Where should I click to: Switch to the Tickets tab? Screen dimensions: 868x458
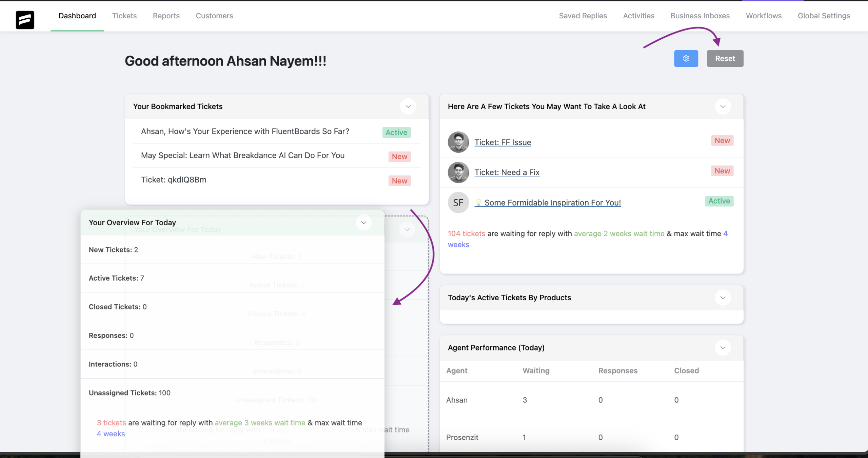click(124, 16)
